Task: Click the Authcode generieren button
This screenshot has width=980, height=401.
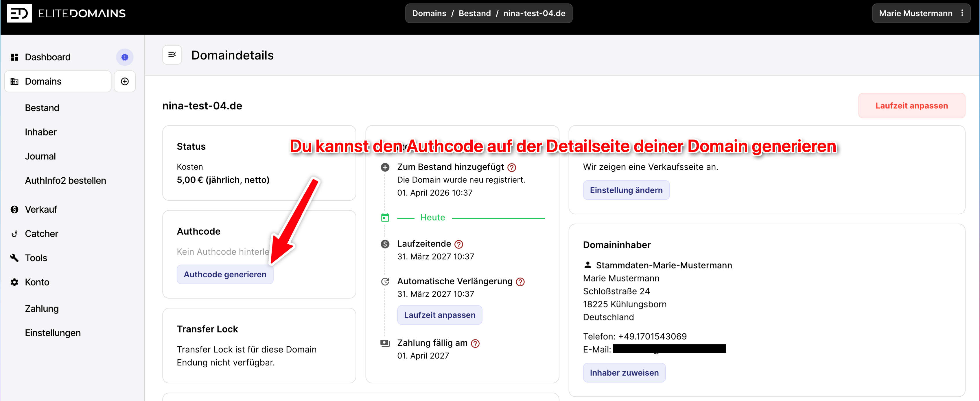Action: click(x=225, y=274)
